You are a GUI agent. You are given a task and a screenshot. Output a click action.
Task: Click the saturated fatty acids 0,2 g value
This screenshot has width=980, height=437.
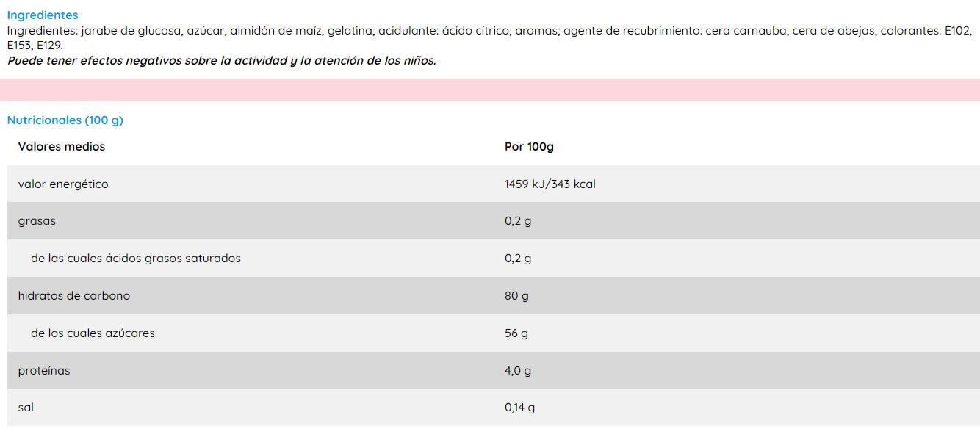tap(518, 259)
